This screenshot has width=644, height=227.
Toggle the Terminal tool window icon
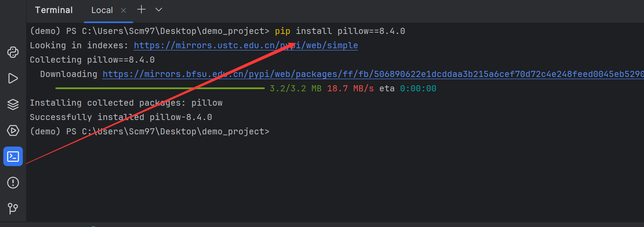(13, 156)
